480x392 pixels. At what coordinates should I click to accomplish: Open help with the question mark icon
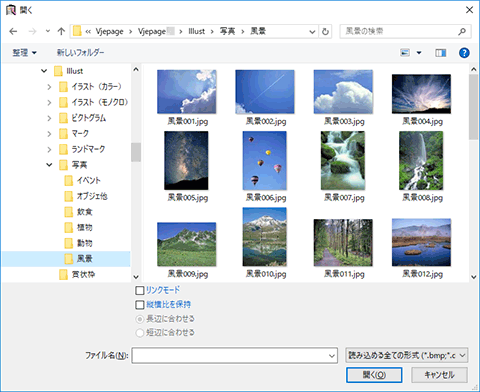tap(464, 53)
